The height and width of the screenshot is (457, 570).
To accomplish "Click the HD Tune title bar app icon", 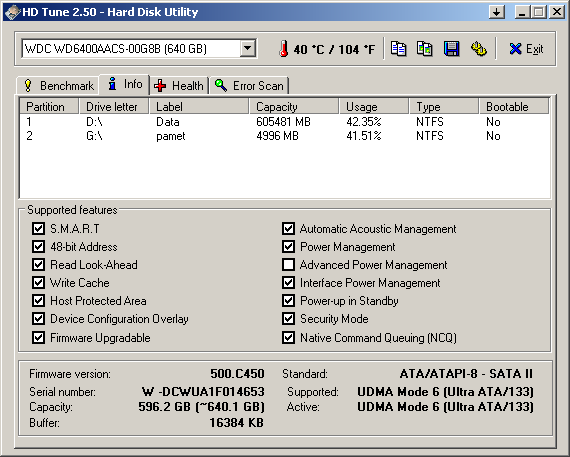I will pyautogui.click(x=12, y=12).
